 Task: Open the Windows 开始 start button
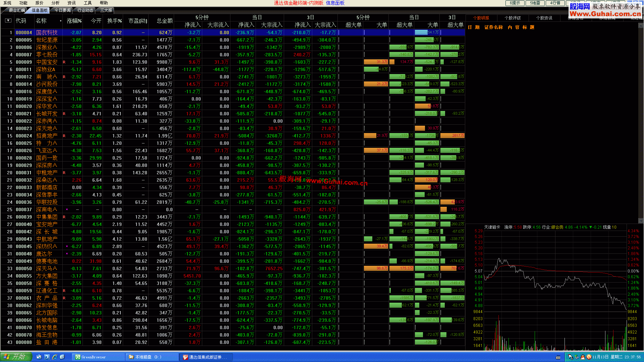pyautogui.click(x=16, y=357)
